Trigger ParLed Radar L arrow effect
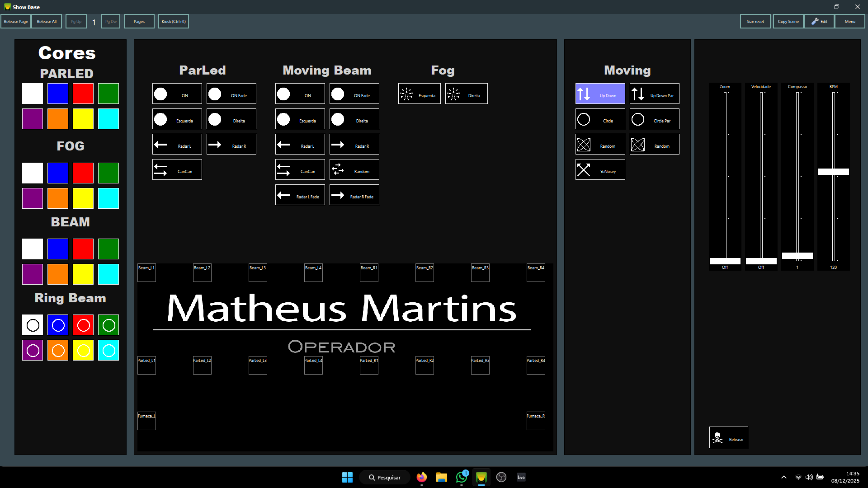 [x=177, y=144]
